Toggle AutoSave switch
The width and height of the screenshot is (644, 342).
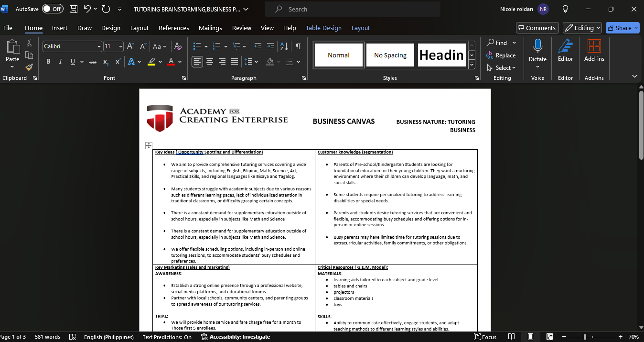pyautogui.click(x=53, y=9)
